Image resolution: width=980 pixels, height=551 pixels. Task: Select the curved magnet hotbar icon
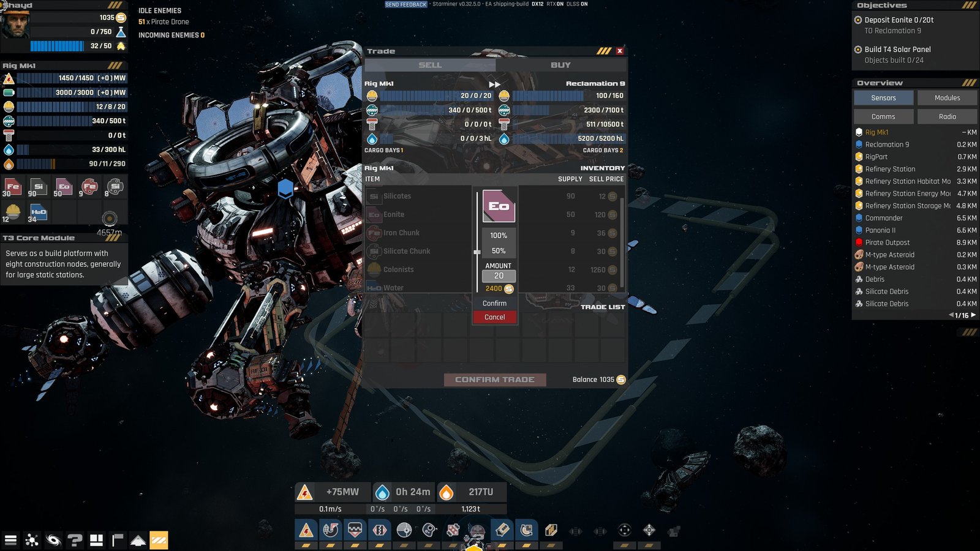click(x=527, y=530)
